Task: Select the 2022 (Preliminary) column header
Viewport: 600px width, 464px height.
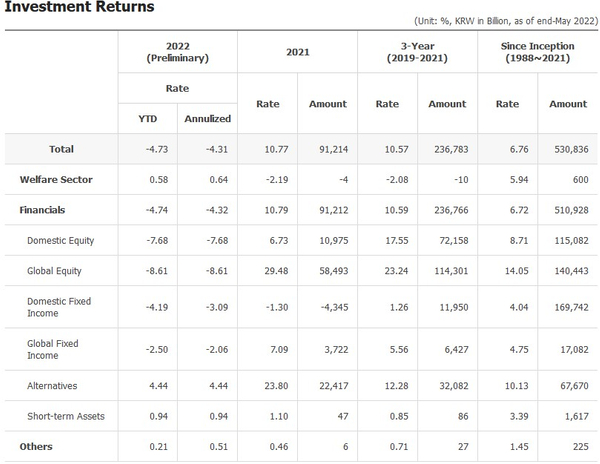Action: pyautogui.click(x=179, y=52)
